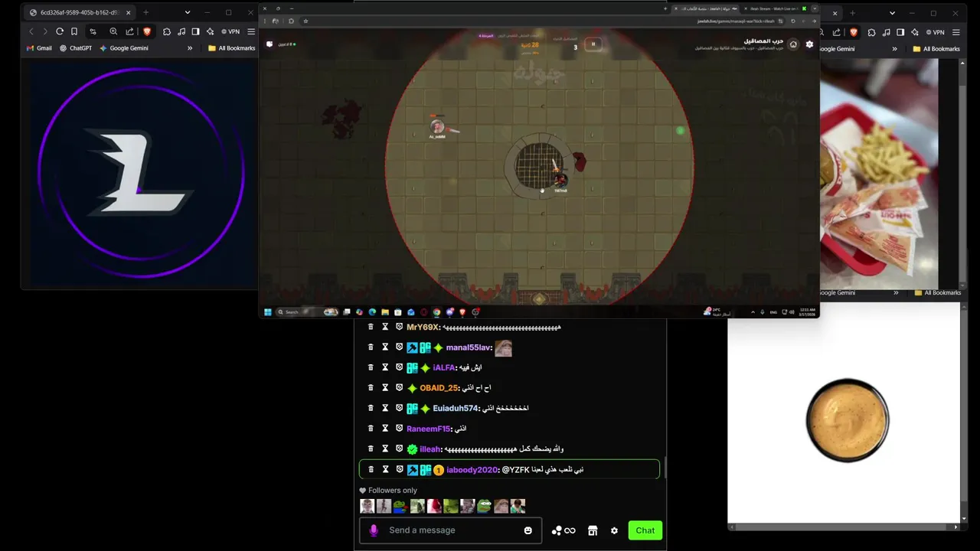Delete the OBAID_25 chat message

tap(371, 388)
